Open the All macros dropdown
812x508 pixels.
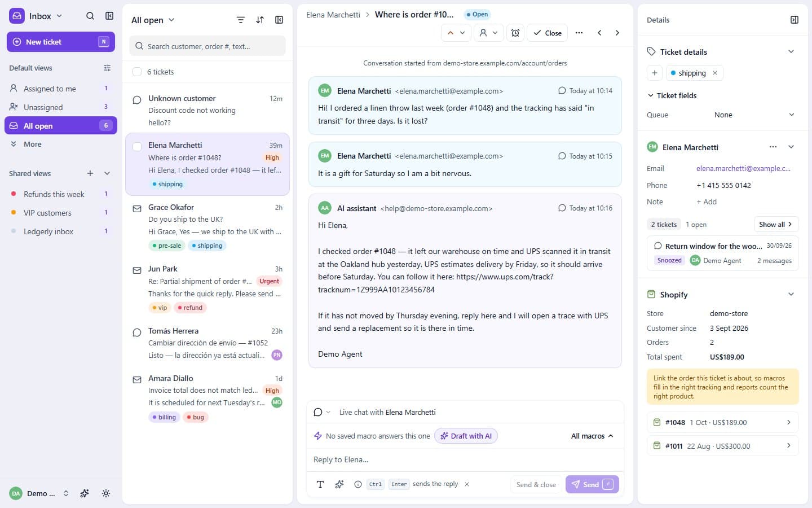(x=592, y=436)
